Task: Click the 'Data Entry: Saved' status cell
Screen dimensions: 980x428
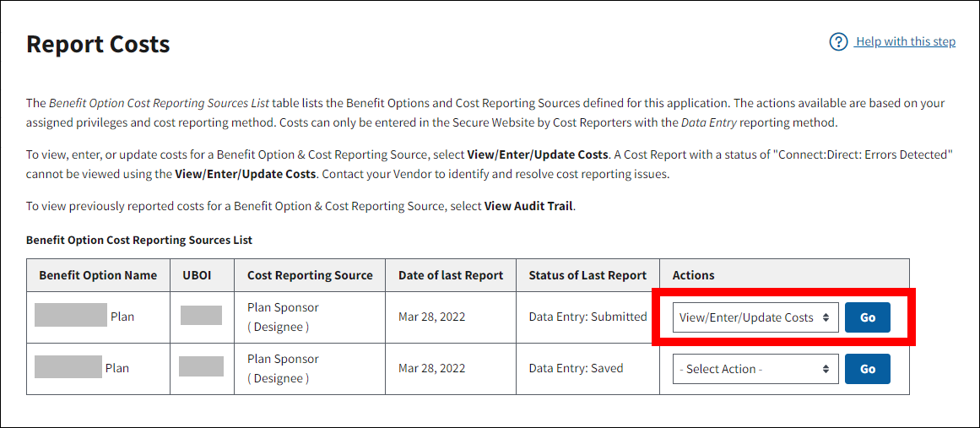Action: click(576, 369)
